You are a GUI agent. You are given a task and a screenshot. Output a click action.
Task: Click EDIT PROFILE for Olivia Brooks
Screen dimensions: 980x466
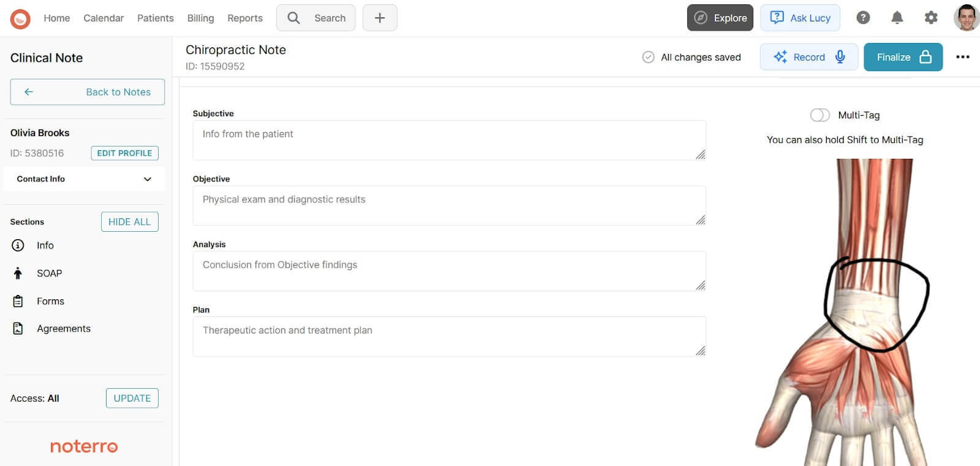[x=125, y=153]
